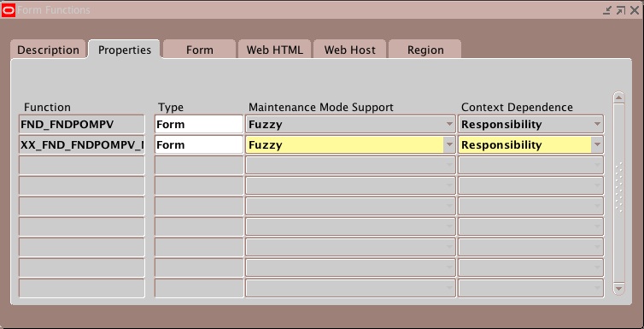
Task: Expand Fuzzy dropdown in XX_FND_FNDPOMPV row
Action: [x=449, y=144]
